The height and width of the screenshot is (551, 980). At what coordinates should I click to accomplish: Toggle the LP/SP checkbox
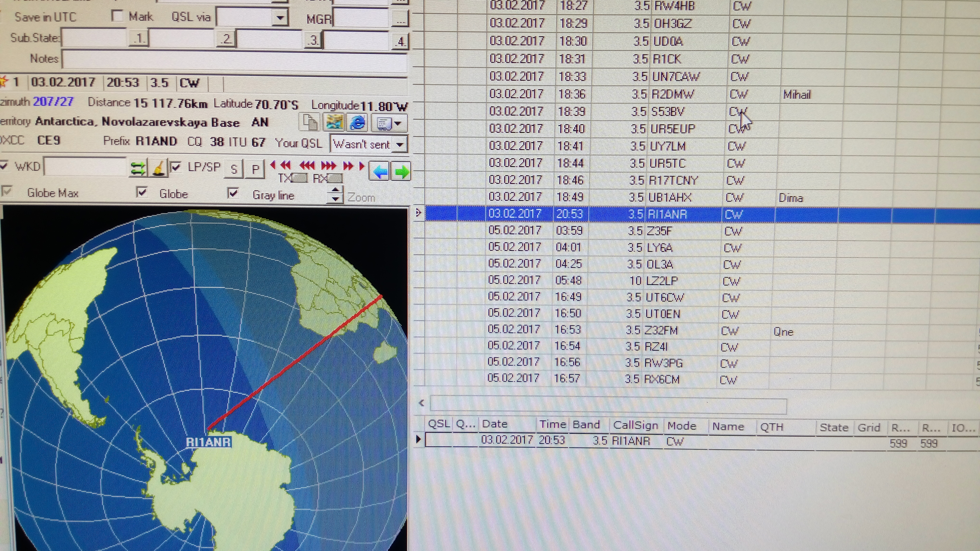(x=175, y=167)
